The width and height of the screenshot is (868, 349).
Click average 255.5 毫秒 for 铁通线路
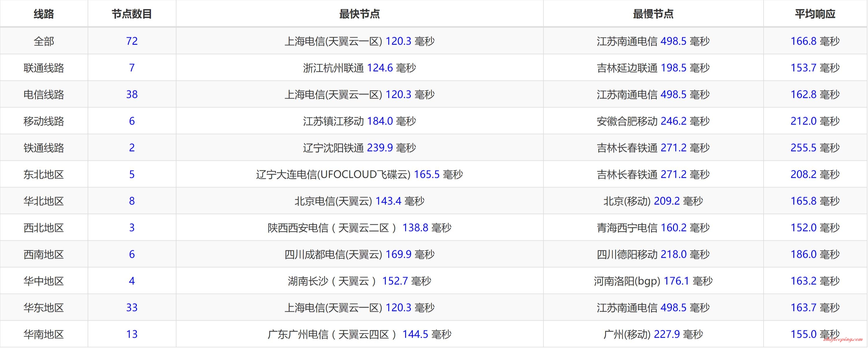click(x=815, y=148)
